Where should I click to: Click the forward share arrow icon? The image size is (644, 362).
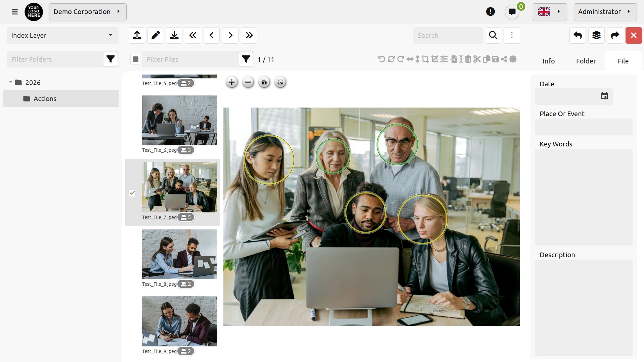[615, 35]
